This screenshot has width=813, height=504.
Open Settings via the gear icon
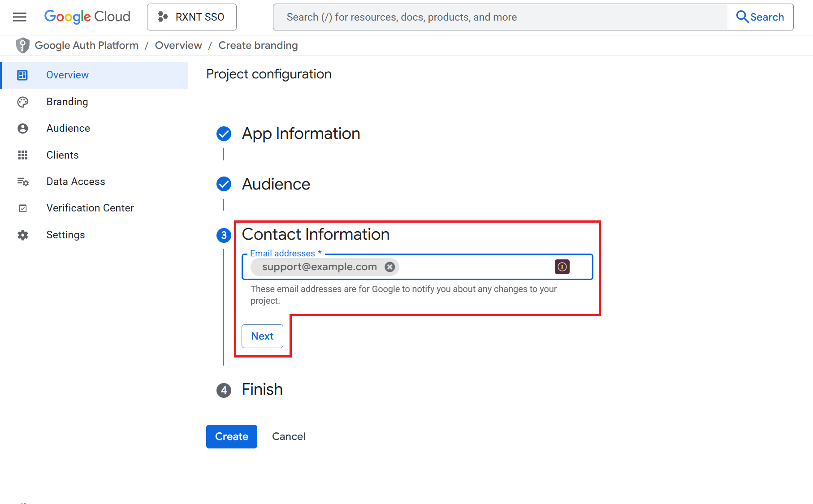click(x=22, y=235)
